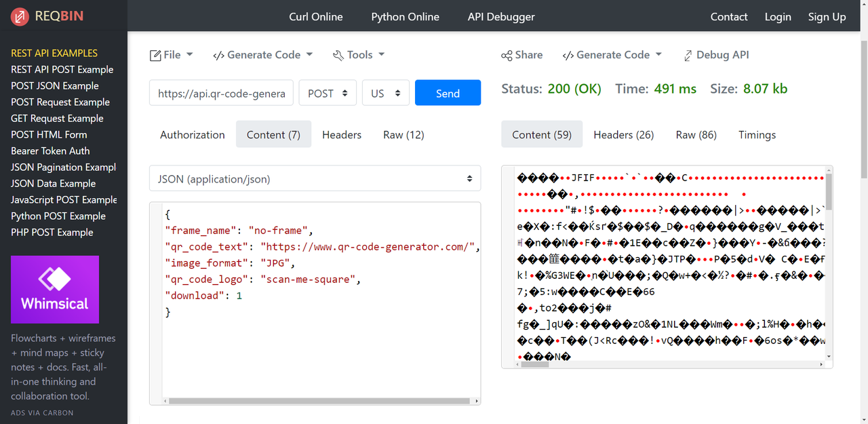This screenshot has height=424, width=868.
Task: Click the Tools wrench icon
Action: click(338, 56)
